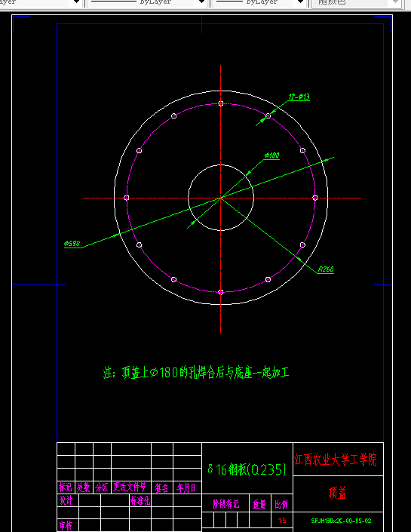This screenshot has width=411, height=532.
Task: Click the 标准化 label cell
Action: pyautogui.click(x=140, y=500)
